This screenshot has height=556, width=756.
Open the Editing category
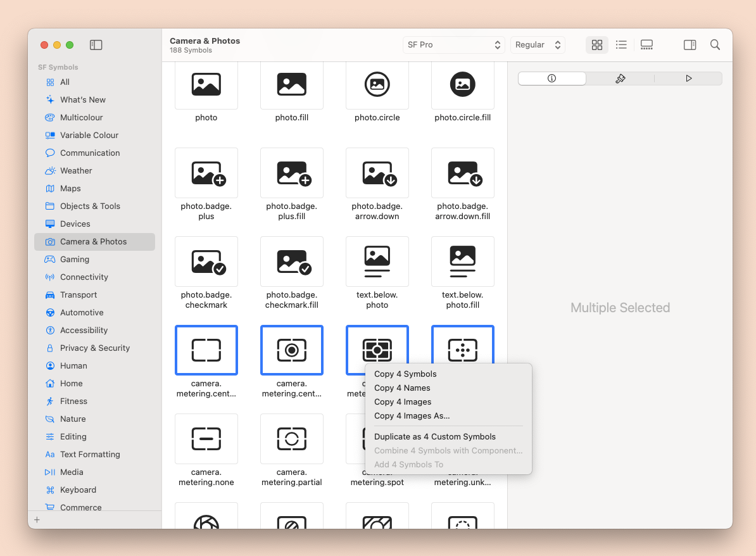(94, 436)
